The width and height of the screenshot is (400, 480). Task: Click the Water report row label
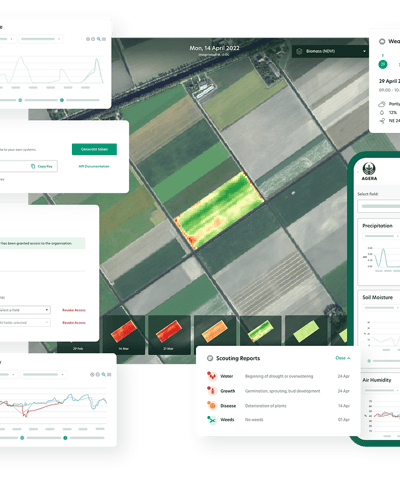click(x=227, y=376)
